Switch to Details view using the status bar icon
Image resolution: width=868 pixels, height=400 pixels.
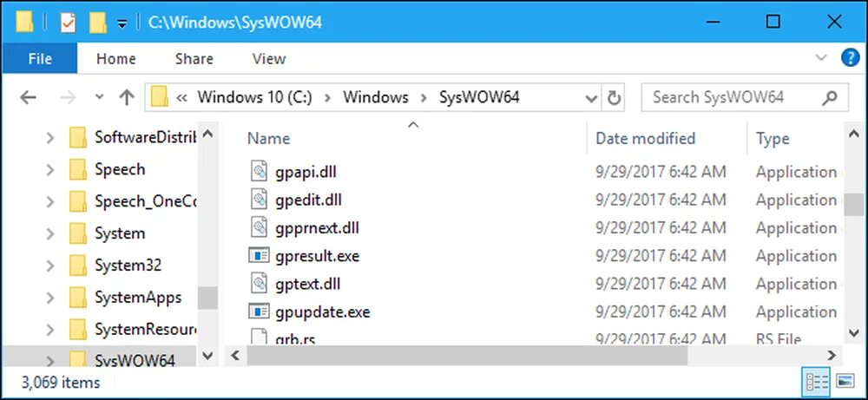[x=816, y=381]
